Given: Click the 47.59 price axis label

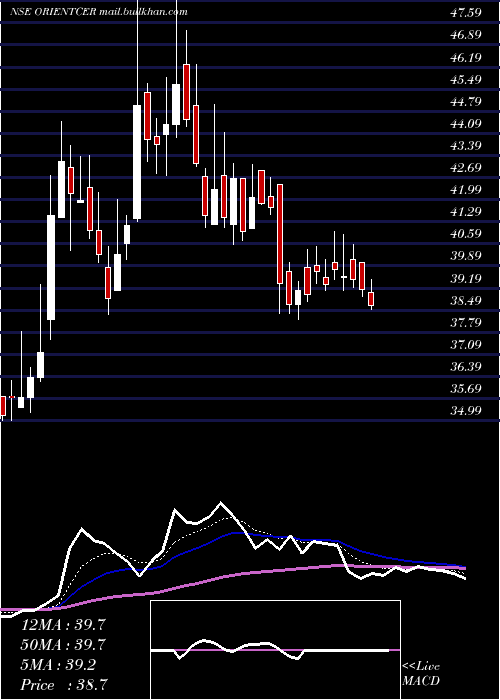Looking at the screenshot, I should point(466,12).
